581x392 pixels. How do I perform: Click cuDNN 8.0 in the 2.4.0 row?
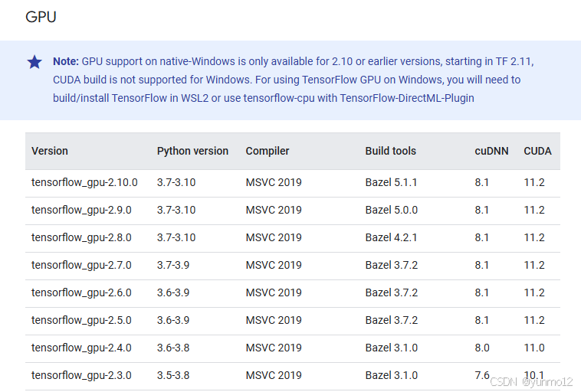[x=482, y=348]
